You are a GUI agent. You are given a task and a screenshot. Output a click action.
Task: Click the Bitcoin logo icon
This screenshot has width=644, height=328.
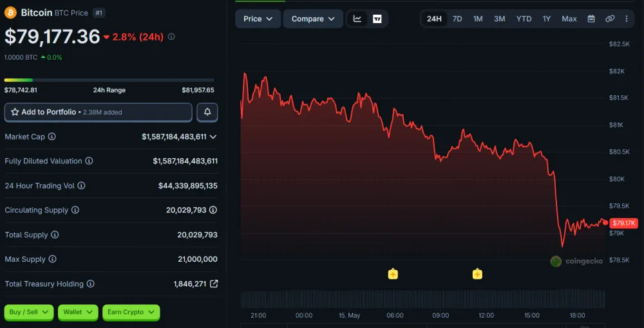tap(10, 13)
